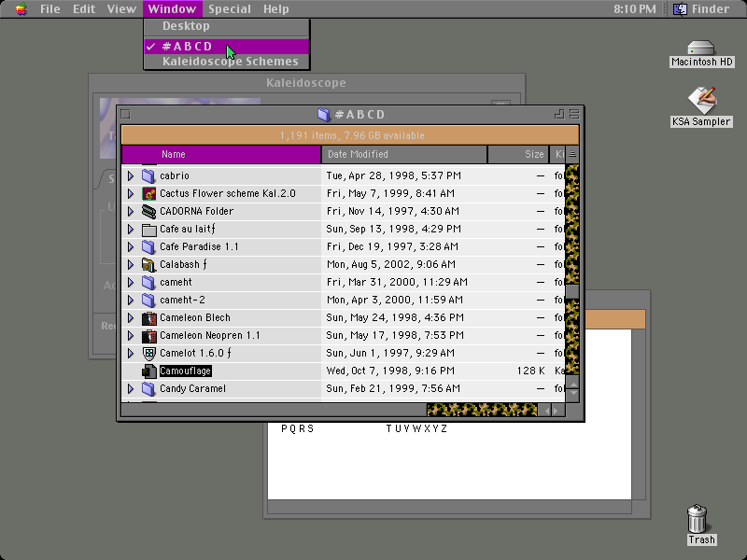The width and height of the screenshot is (747, 560).
Task: Click the Camouflage scheme file icon
Action: 148,371
